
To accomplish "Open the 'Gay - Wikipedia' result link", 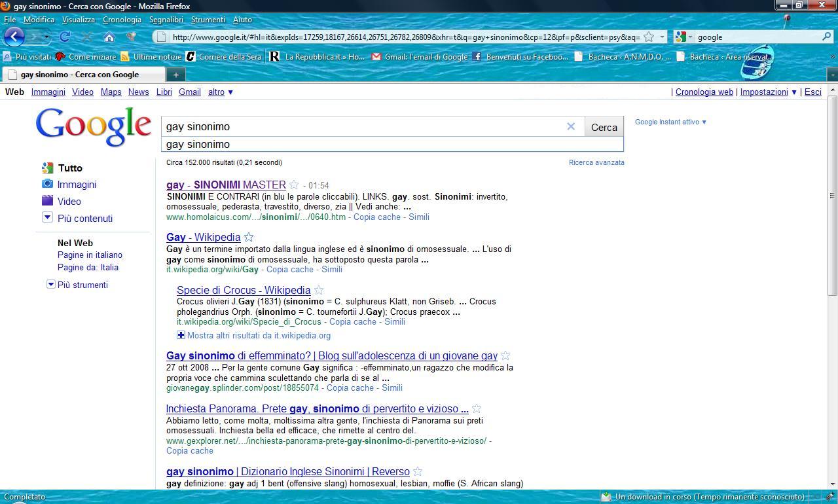I will tap(203, 238).
